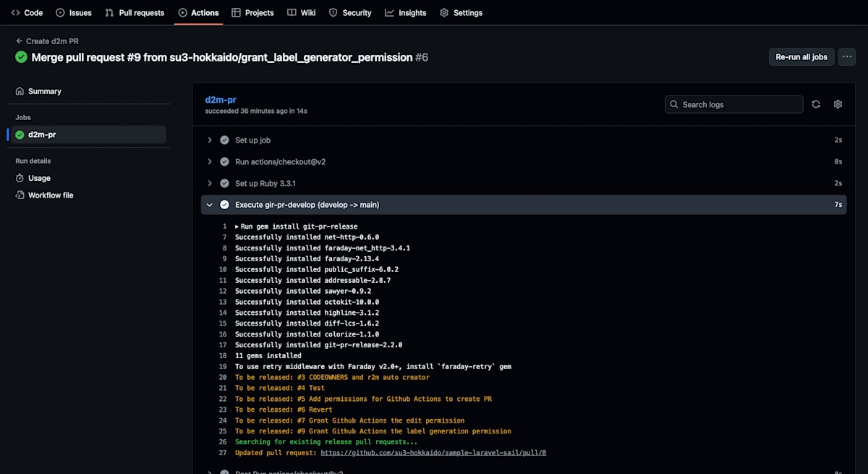Go back to Create d2m PR workflow

(x=48, y=41)
